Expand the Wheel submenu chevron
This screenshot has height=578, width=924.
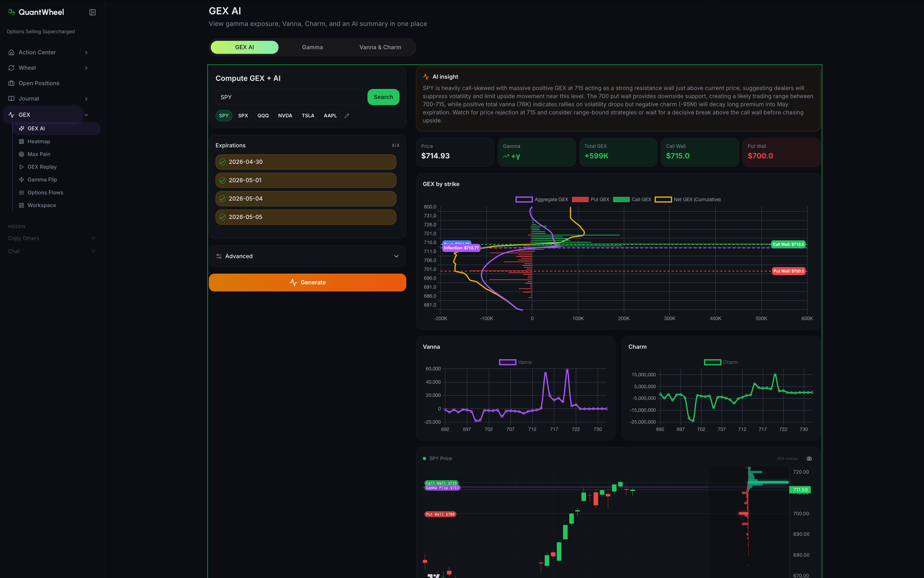coord(86,68)
